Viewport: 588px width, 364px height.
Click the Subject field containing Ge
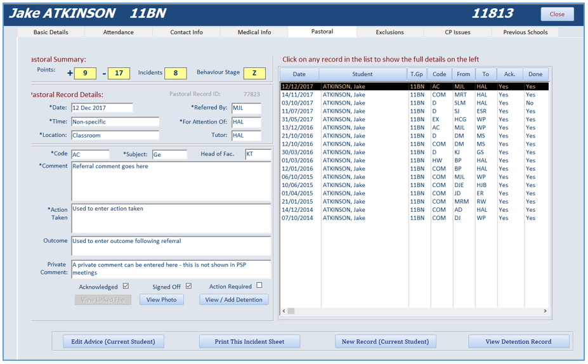click(169, 155)
